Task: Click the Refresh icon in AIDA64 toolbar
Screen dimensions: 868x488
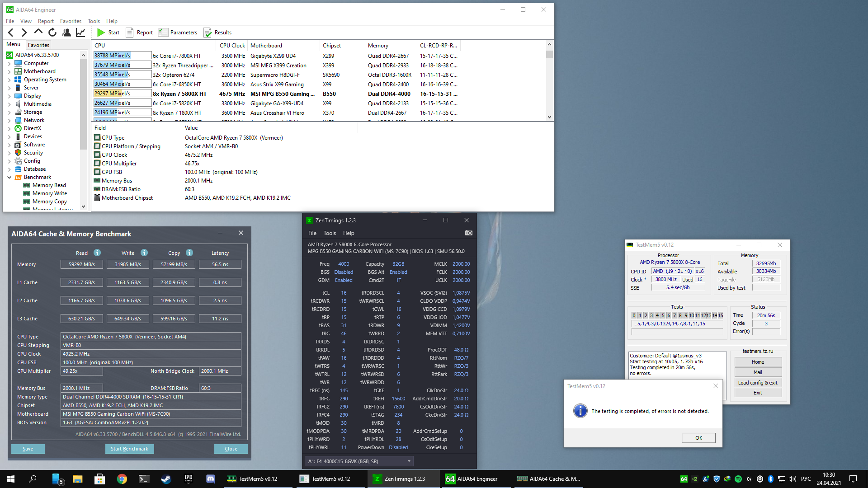Action: coord(52,32)
